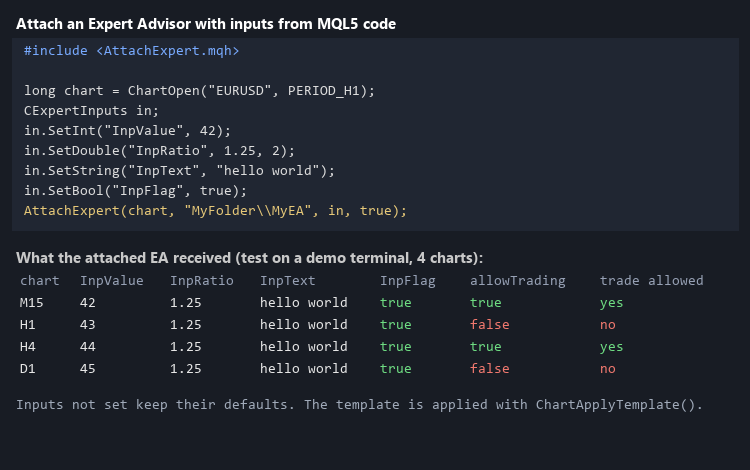Image resolution: width=750 pixels, height=470 pixels.
Task: Click the allowTrading 'false' in H1 row
Action: (x=489, y=325)
